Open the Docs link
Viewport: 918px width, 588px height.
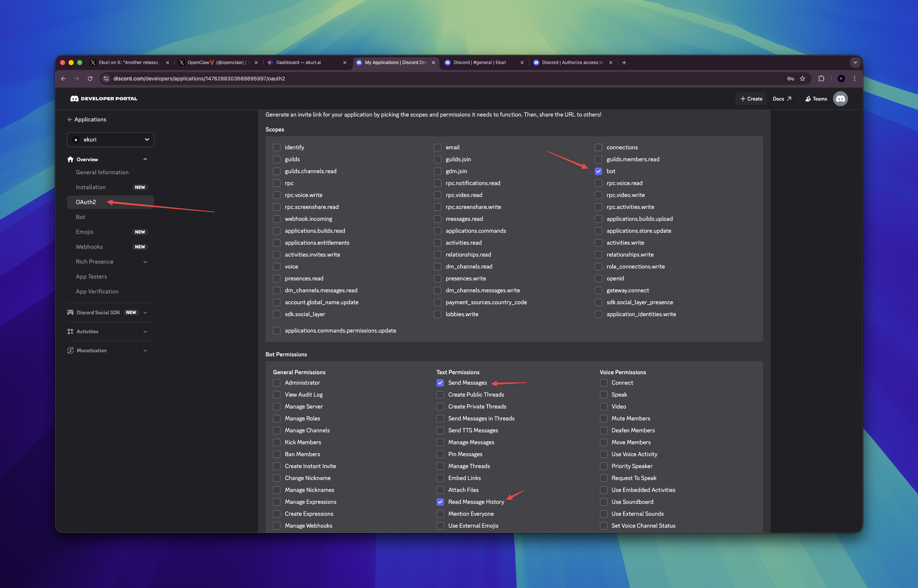782,99
